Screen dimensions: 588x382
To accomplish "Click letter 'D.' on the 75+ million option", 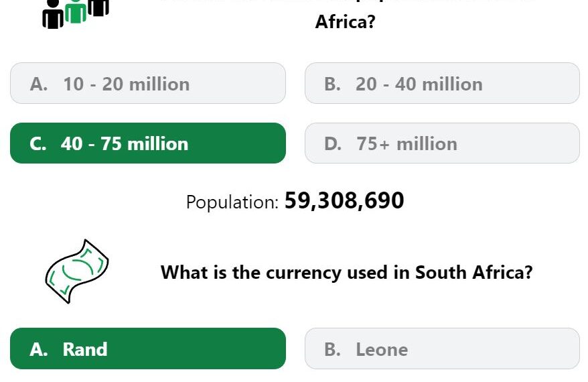I will [x=333, y=143].
